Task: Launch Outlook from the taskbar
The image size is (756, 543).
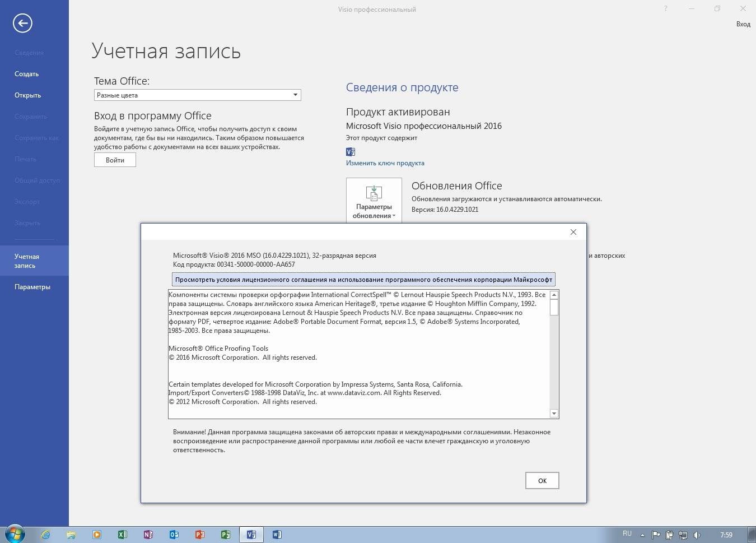Action: 174,535
